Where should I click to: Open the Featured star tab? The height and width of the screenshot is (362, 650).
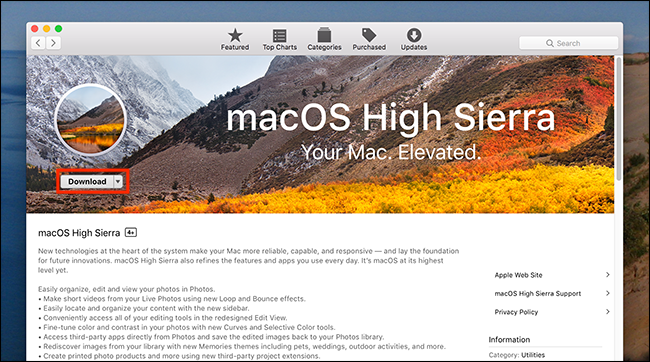tap(235, 40)
